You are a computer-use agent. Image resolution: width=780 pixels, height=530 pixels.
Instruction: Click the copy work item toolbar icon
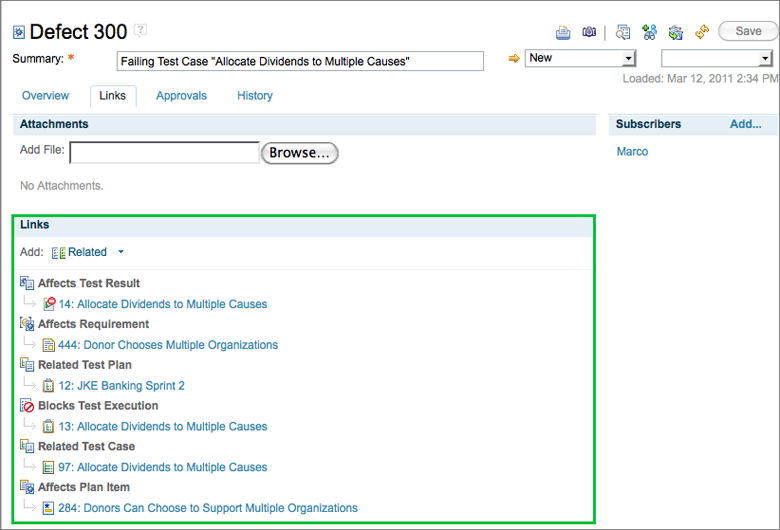[676, 33]
